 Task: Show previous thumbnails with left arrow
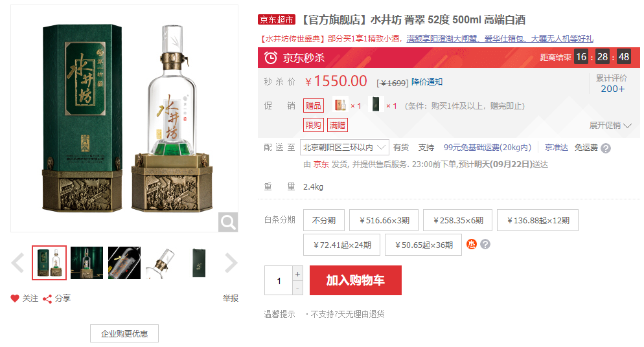[17, 263]
